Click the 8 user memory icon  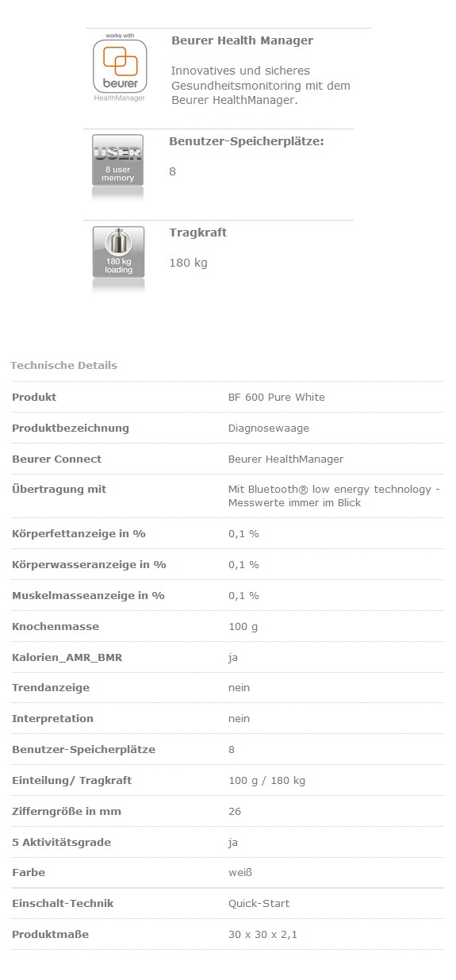118,165
